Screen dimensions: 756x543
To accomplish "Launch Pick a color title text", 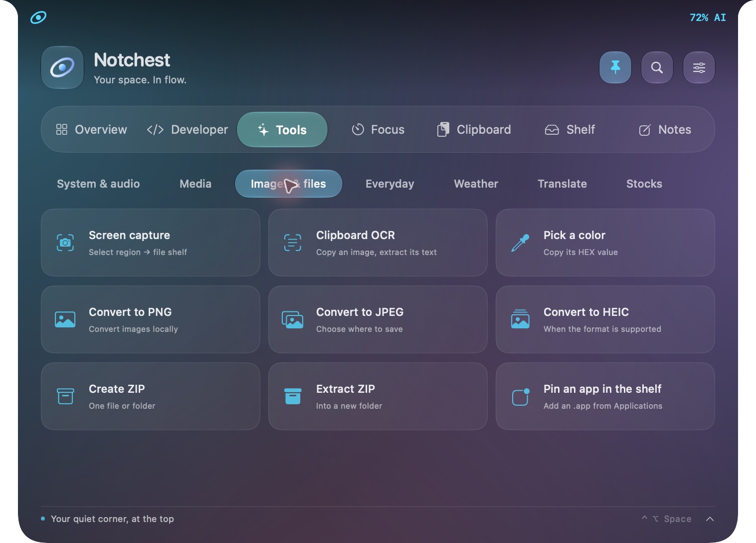I will click(574, 235).
